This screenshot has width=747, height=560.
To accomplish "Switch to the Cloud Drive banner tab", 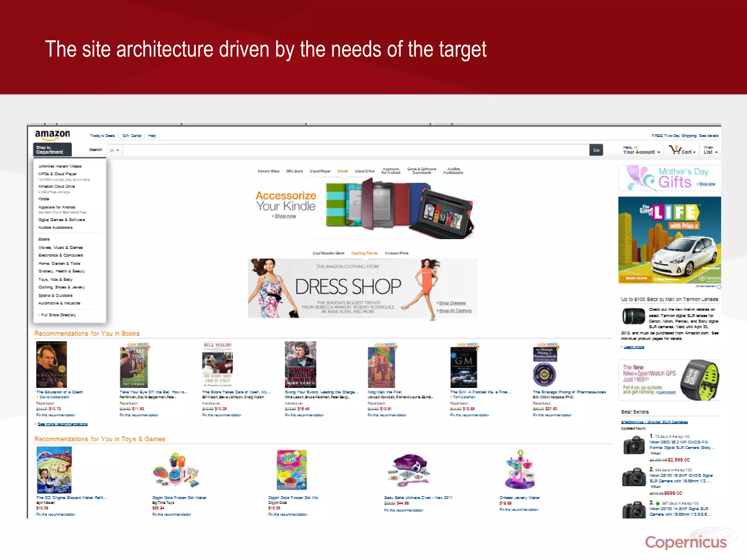I will click(x=365, y=171).
